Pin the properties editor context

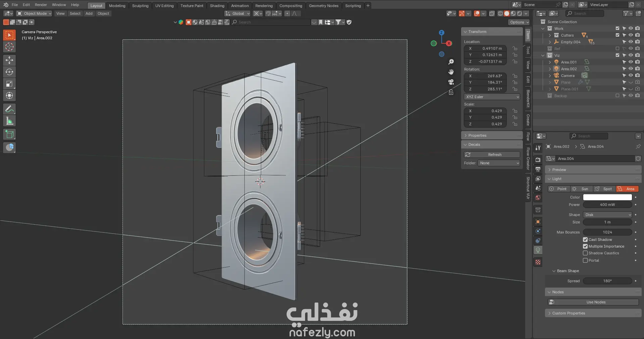(638, 146)
